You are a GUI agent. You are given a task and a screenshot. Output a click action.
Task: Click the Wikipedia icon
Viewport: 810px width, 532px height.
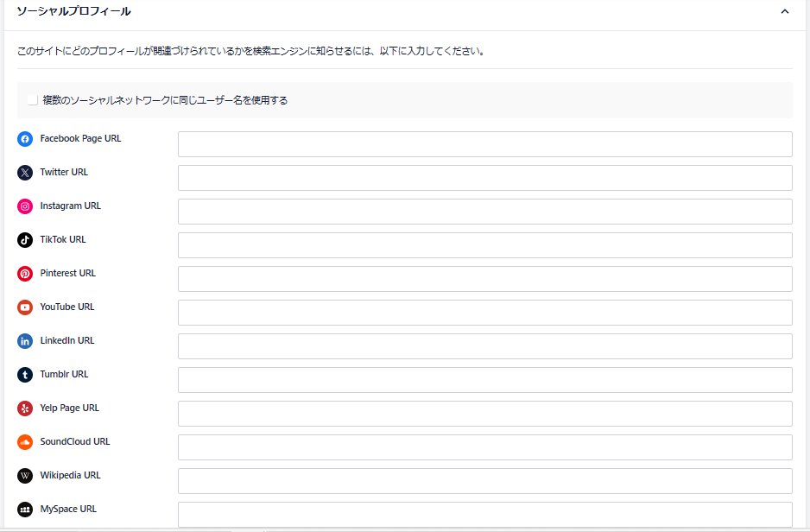(x=25, y=476)
